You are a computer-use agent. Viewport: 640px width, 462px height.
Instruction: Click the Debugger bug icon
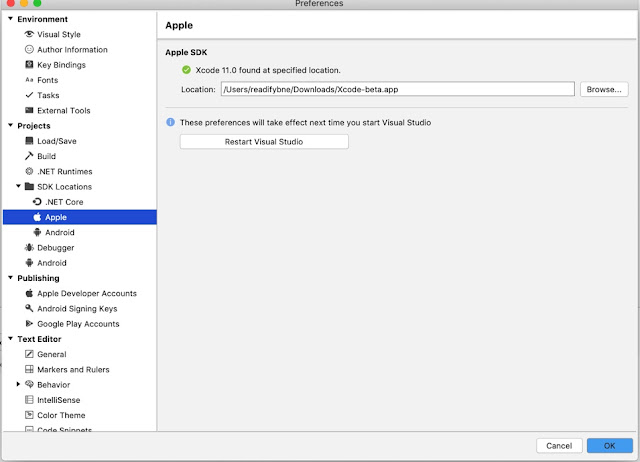click(29, 247)
